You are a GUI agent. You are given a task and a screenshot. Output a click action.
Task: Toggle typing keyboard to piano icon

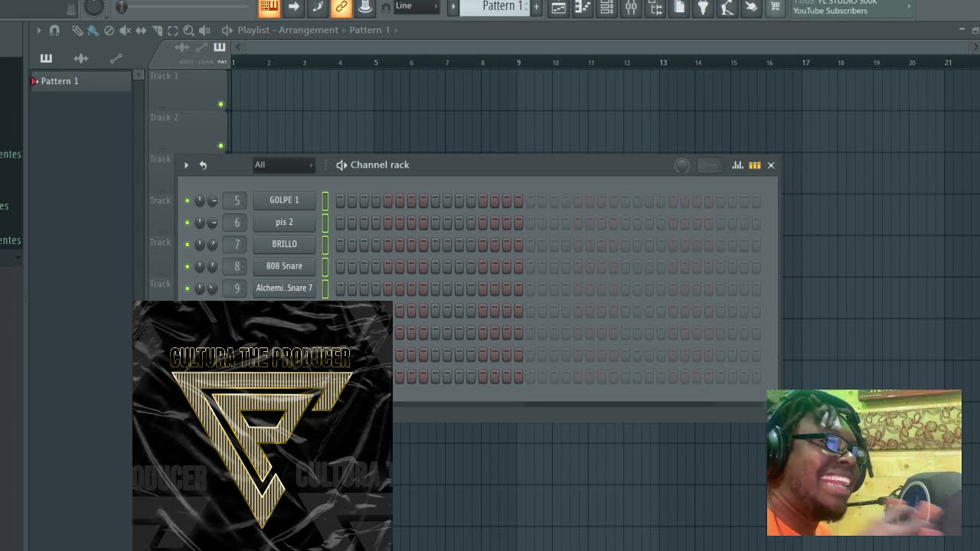point(269,8)
